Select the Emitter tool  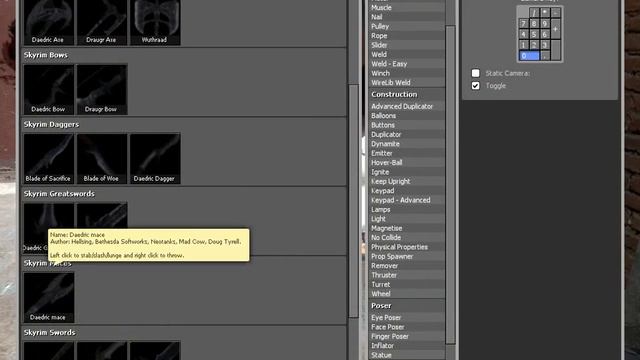pos(407,153)
